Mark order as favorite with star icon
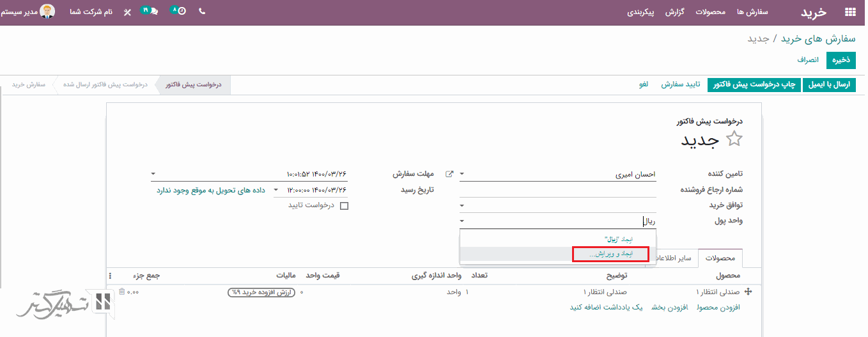The image size is (868, 337). click(734, 139)
